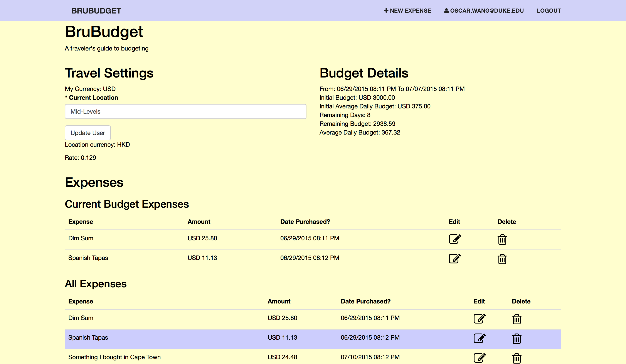
Task: Delete Dim Sum from Current Budget Expenses
Action: point(502,239)
